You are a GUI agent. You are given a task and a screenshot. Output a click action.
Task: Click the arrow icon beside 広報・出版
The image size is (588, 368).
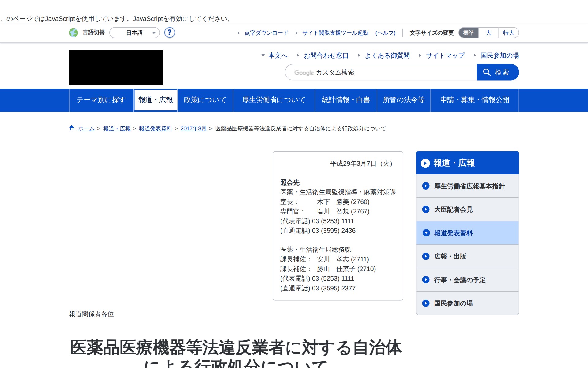click(426, 256)
